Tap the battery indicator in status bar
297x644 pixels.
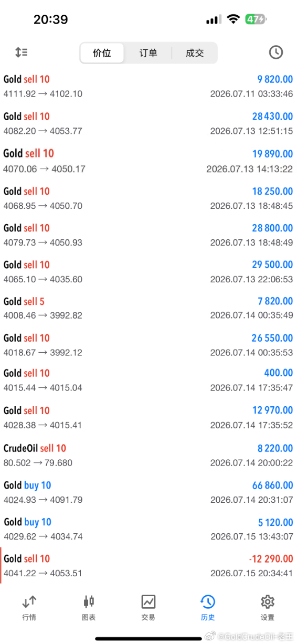point(256,19)
